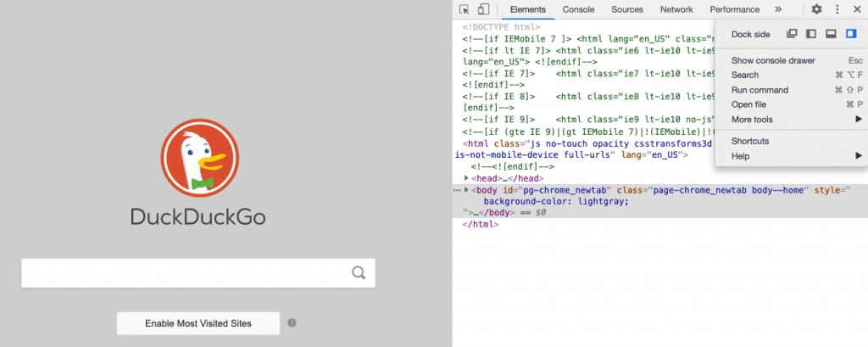Click the DuckDuckGo wordmark text
Screen dimensions: 868x347
click(x=198, y=217)
